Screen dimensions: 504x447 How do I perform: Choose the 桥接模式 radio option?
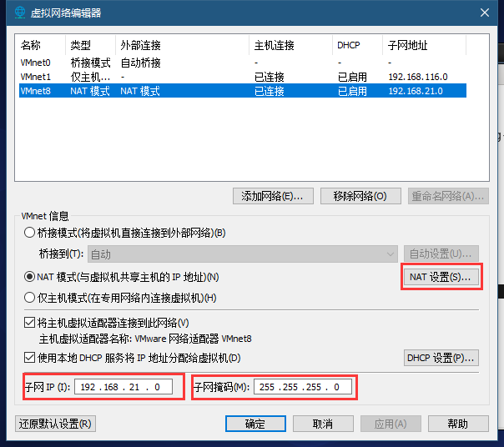(x=31, y=233)
